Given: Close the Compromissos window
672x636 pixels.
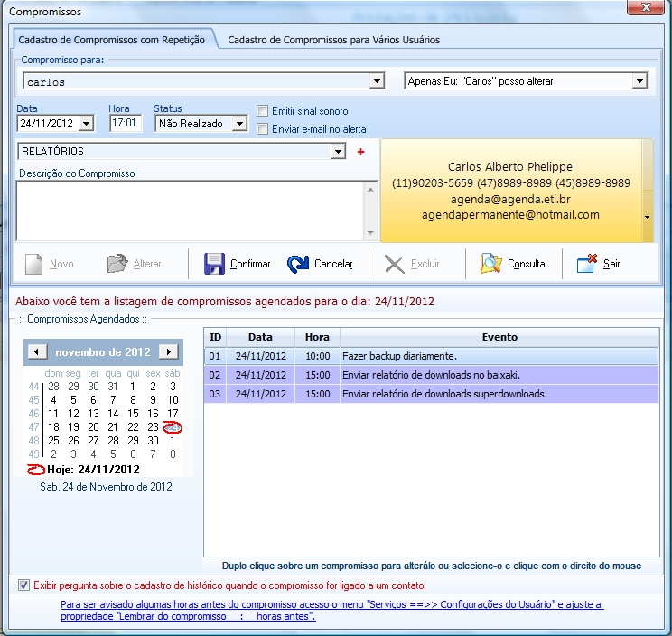Looking at the screenshot, I should (x=646, y=7).
